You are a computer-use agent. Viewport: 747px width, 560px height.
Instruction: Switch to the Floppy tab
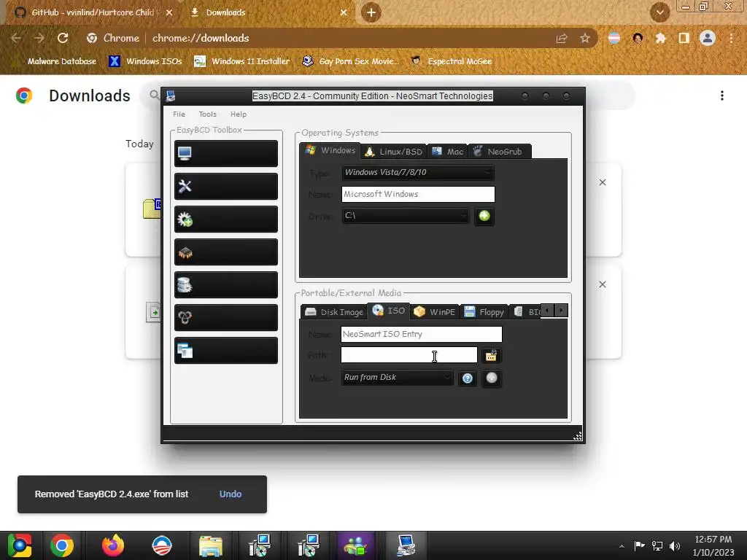pyautogui.click(x=484, y=312)
